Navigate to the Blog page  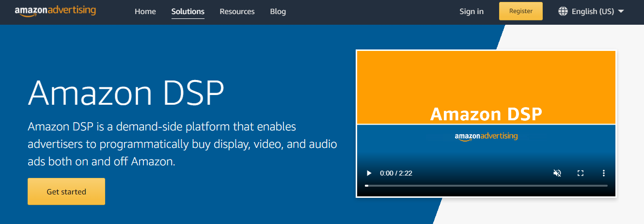click(278, 12)
